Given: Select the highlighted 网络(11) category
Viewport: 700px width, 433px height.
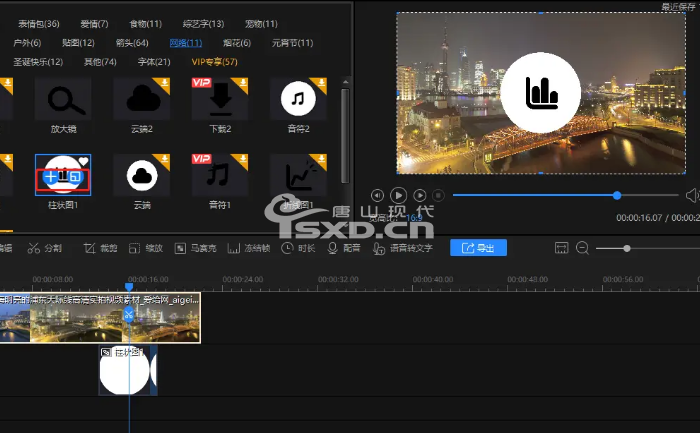Looking at the screenshot, I should click(x=186, y=43).
